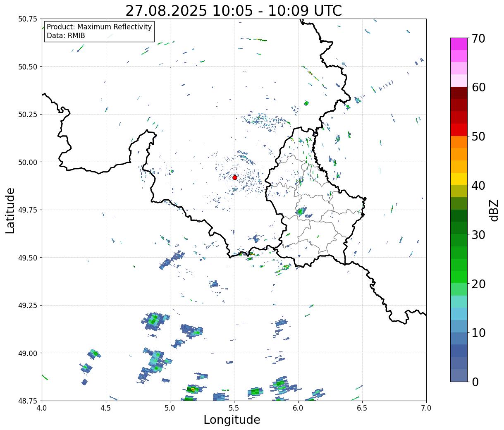Click latitude tick label 50.50

pos(28,67)
